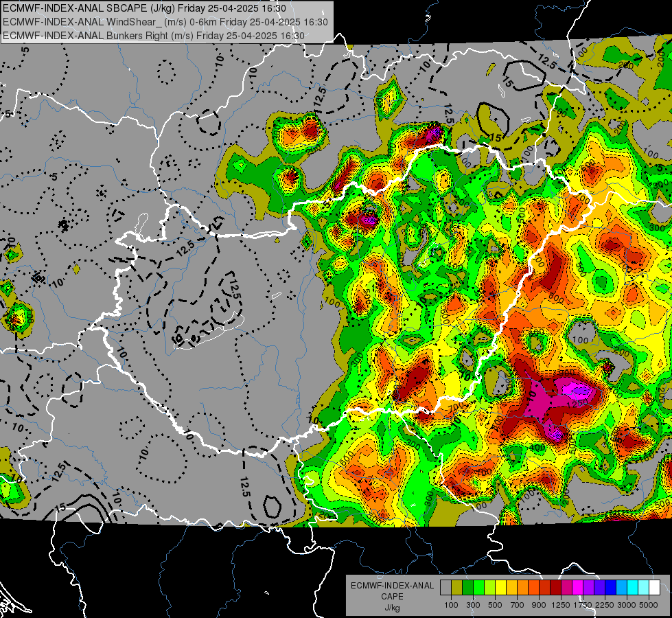Select the cyan legend swatch
The image size is (672, 618).
(x=633, y=588)
